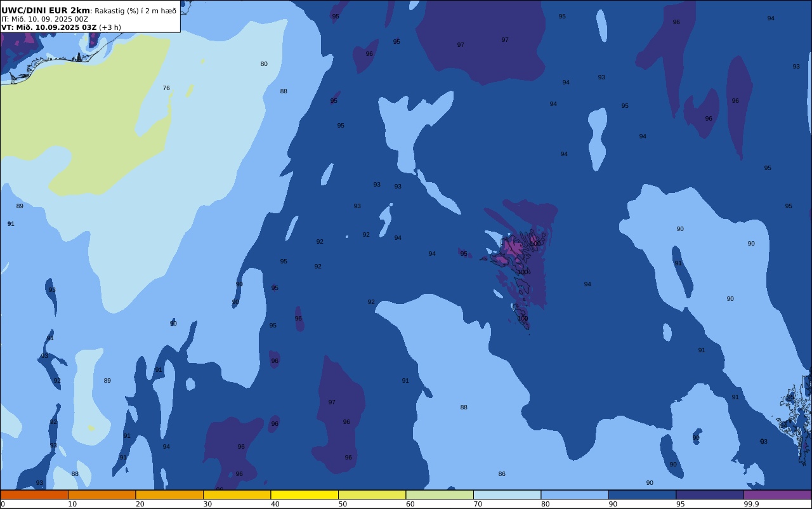The height and width of the screenshot is (509, 812).
Task: Click the 'UWC/DINI EUR 2km' title text
Action: coord(46,10)
